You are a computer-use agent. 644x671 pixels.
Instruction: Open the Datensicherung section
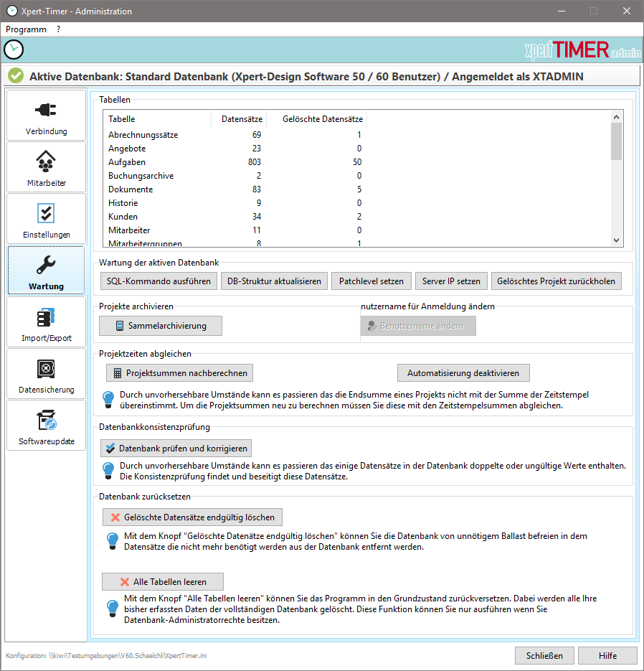point(46,374)
